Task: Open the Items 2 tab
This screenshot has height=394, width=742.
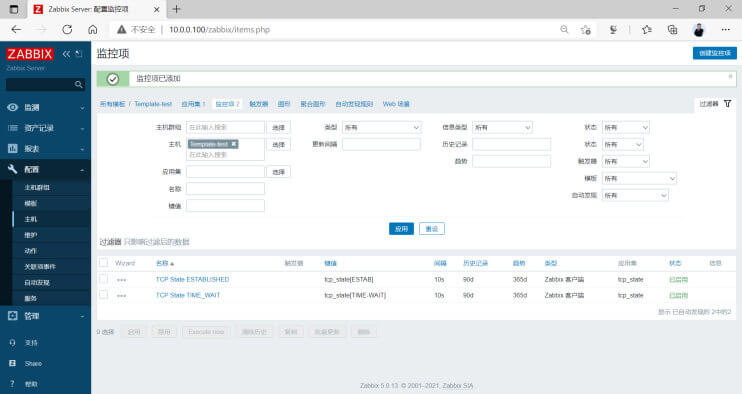Action: 227,104
